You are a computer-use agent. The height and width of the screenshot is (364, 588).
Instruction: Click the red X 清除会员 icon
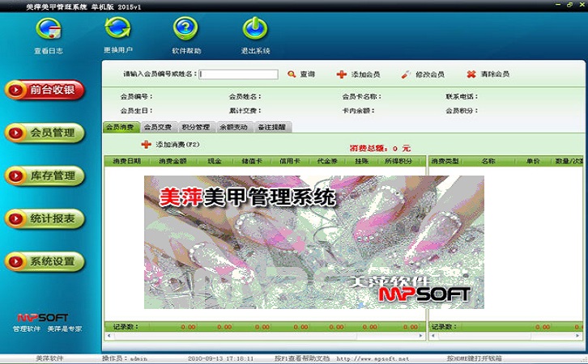[x=471, y=74]
